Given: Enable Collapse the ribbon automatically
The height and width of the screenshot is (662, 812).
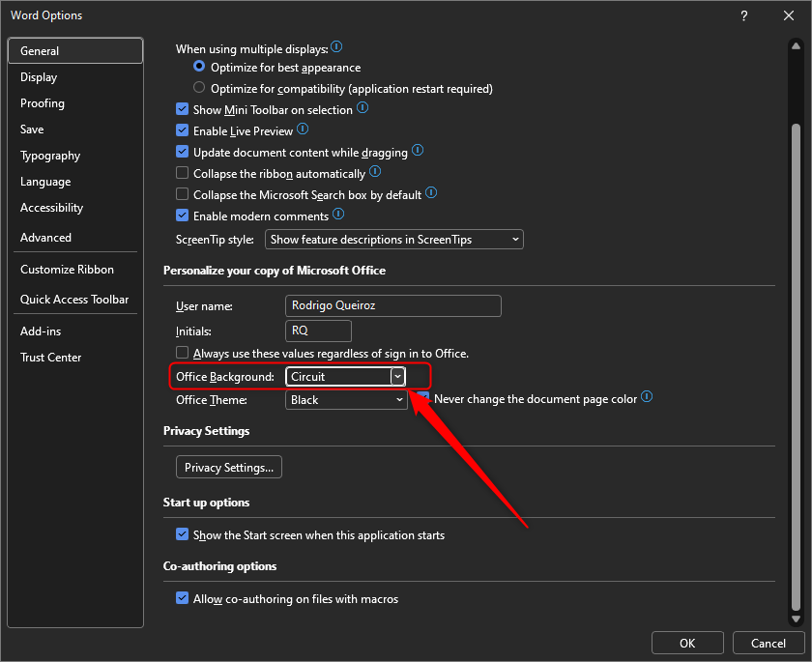Looking at the screenshot, I should (x=183, y=172).
